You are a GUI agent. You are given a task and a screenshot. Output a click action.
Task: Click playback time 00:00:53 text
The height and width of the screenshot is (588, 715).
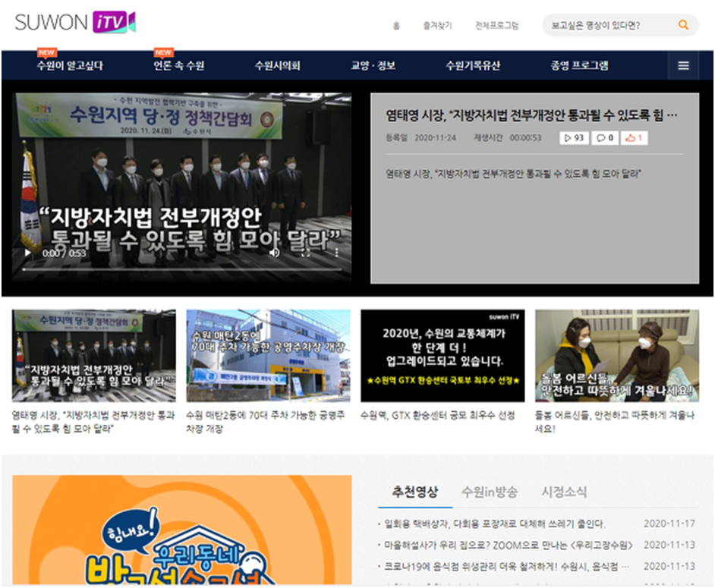525,137
